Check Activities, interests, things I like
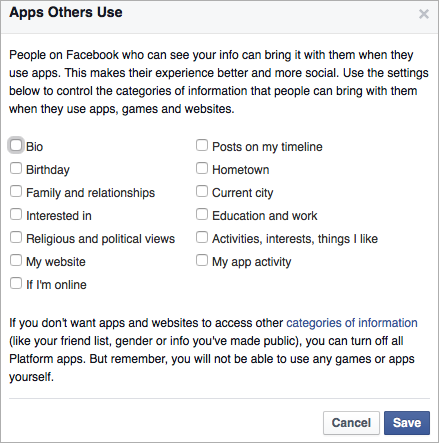Viewport: 439px width, 443px height. click(x=202, y=237)
